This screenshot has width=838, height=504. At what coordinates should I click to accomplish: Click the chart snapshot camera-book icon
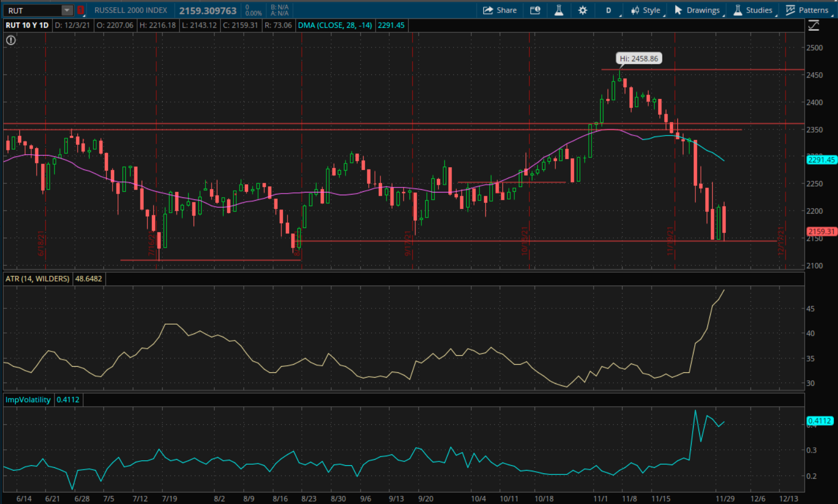point(535,10)
